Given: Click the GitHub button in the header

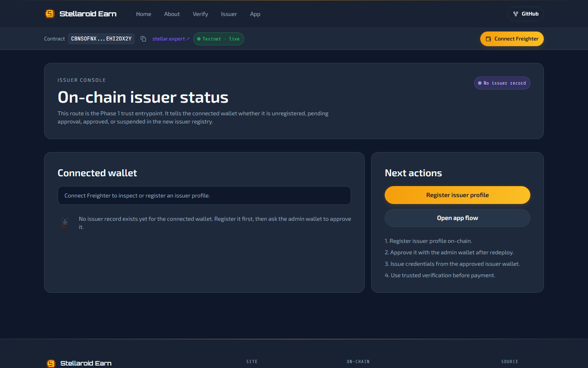Looking at the screenshot, I should coord(525,13).
